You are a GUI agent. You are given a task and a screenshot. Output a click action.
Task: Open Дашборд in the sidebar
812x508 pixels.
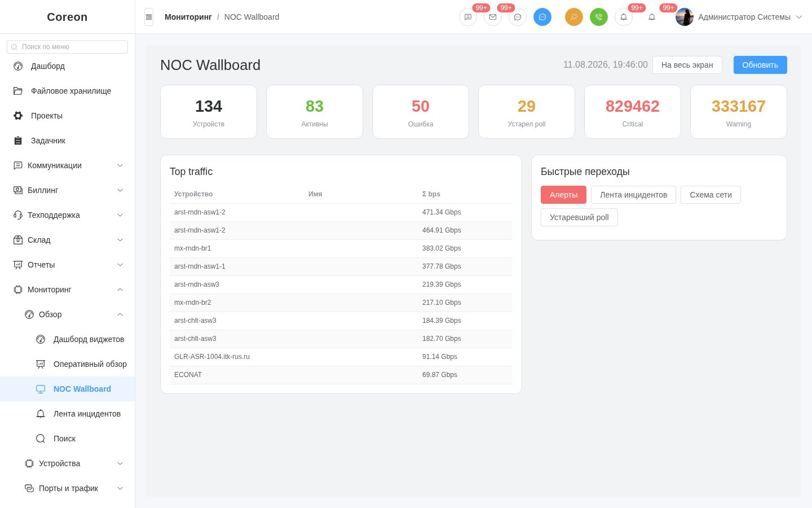[x=68, y=66]
